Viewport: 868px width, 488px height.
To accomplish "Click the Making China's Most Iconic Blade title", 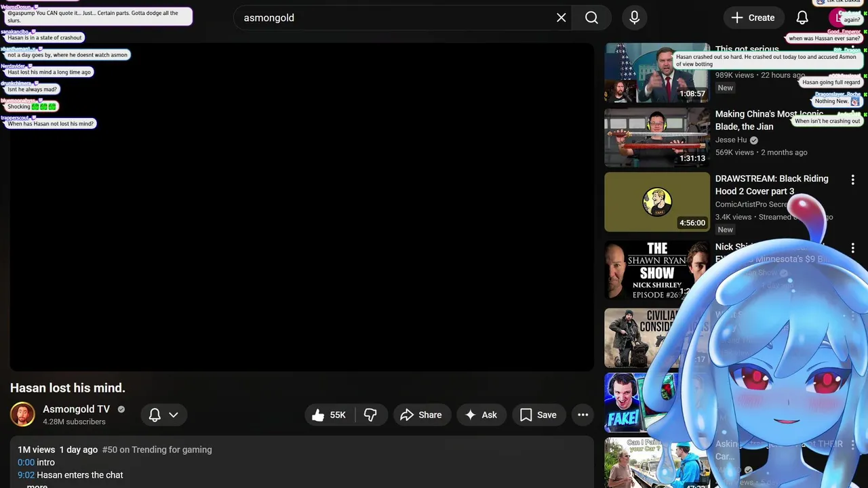I will (770, 120).
